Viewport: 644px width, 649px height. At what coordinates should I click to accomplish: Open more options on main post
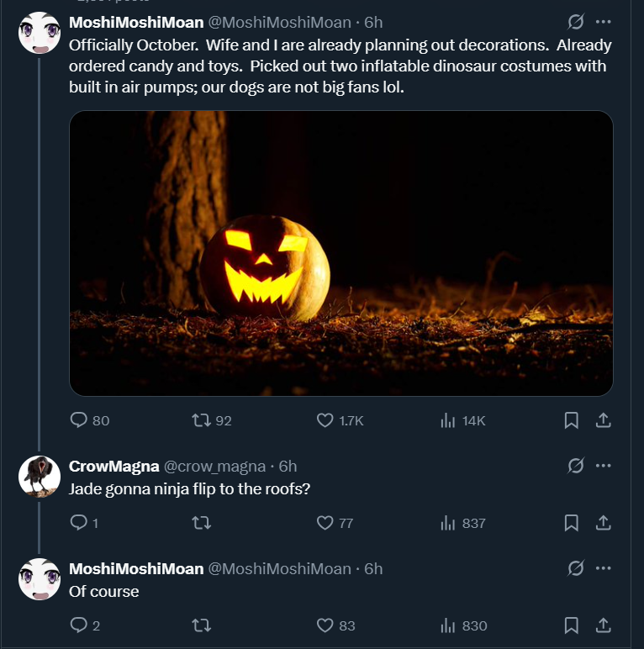point(603,23)
